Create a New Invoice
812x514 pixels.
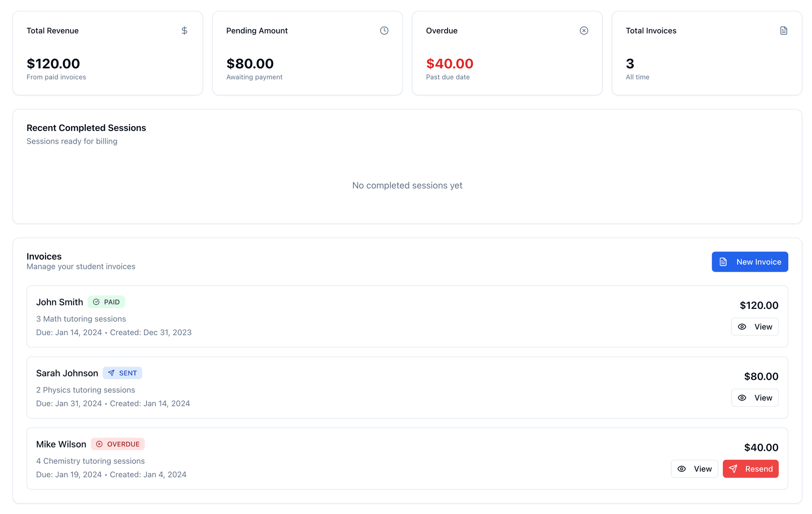tap(750, 262)
